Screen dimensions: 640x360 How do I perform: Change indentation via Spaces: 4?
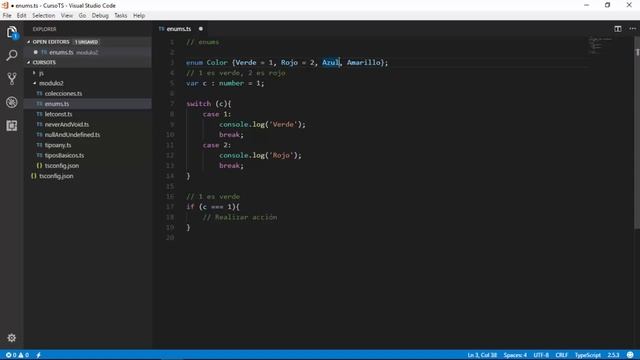pyautogui.click(x=515, y=355)
